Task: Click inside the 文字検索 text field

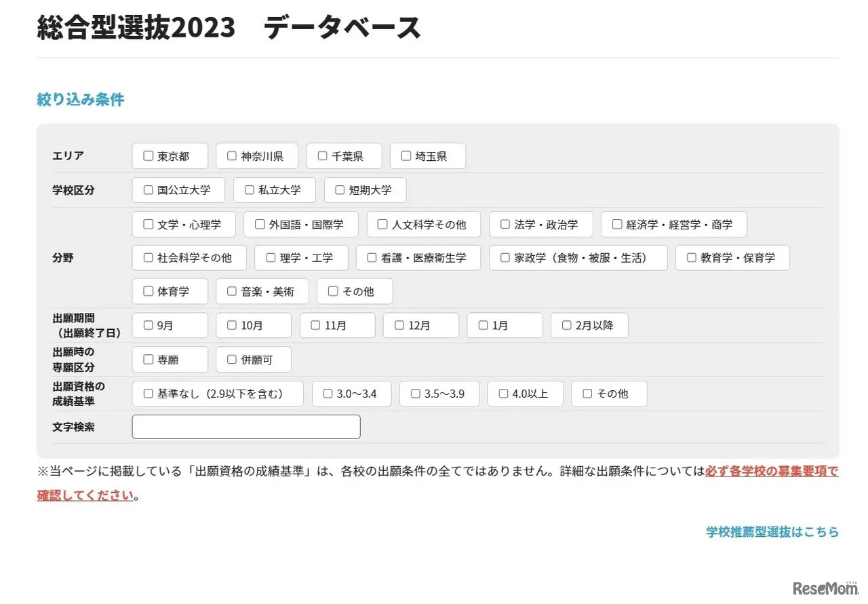Action: (x=245, y=426)
